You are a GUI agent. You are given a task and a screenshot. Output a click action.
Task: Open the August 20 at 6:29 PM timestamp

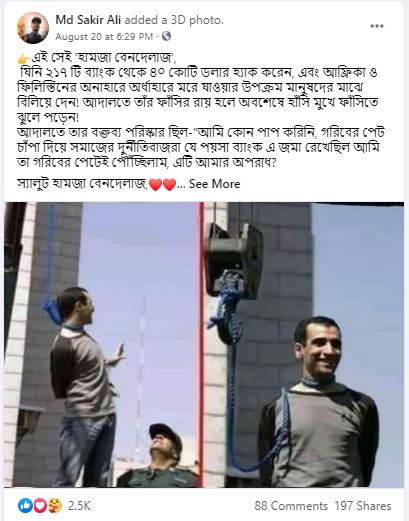(104, 36)
